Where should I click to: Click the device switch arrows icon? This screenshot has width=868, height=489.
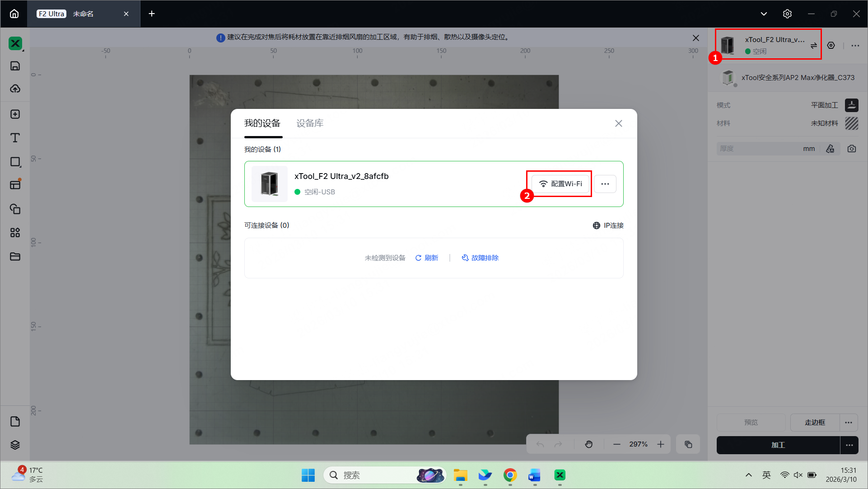click(x=813, y=46)
